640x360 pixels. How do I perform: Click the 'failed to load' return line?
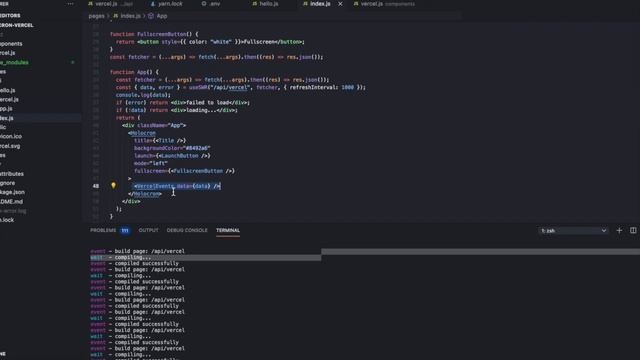pos(183,102)
